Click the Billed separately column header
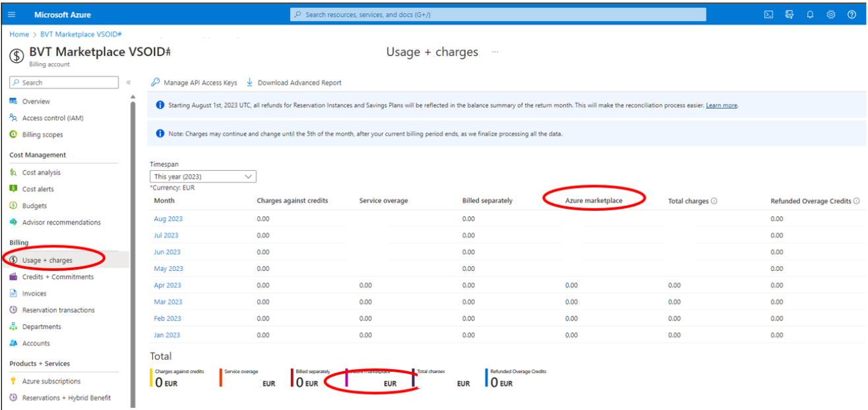Image resolution: width=868 pixels, height=410 pixels. [x=487, y=201]
